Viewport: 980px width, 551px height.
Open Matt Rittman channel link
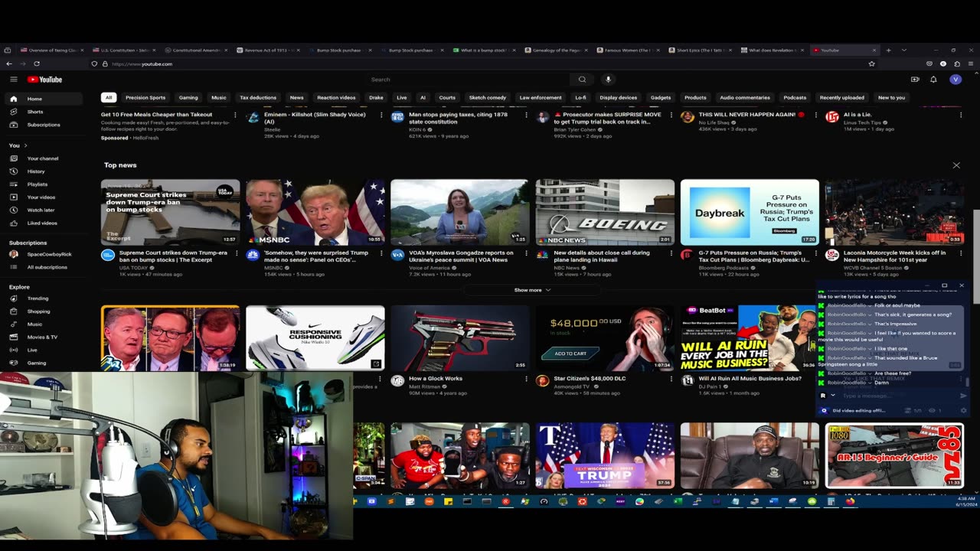point(424,386)
